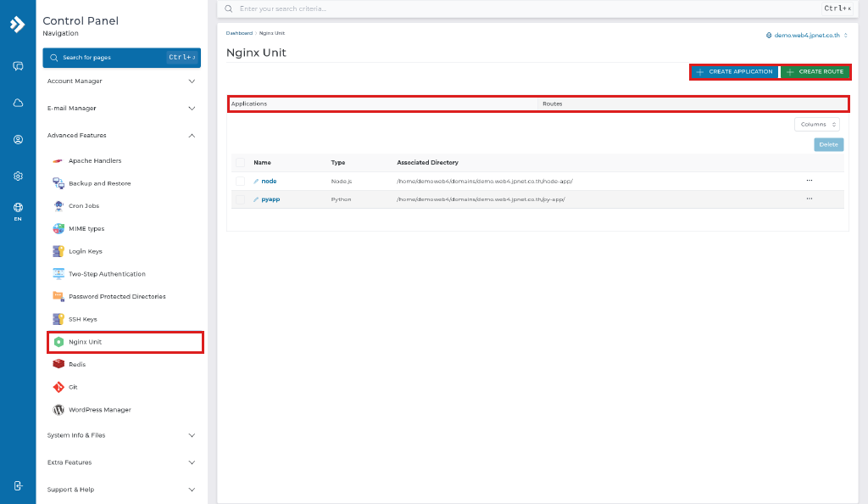This screenshot has width=868, height=504.
Task: Switch to the Applications tab
Action: tap(383, 104)
